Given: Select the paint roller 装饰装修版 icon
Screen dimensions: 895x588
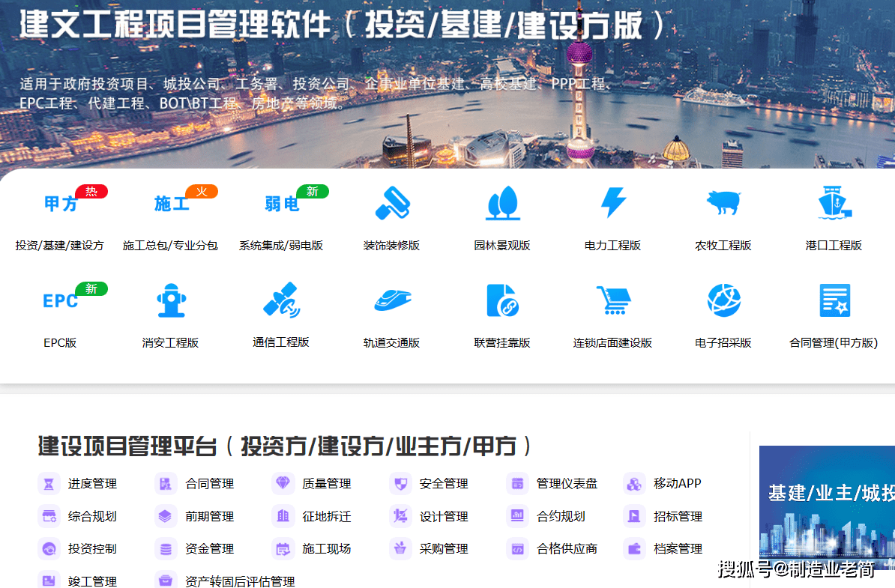Looking at the screenshot, I should pos(392,203).
